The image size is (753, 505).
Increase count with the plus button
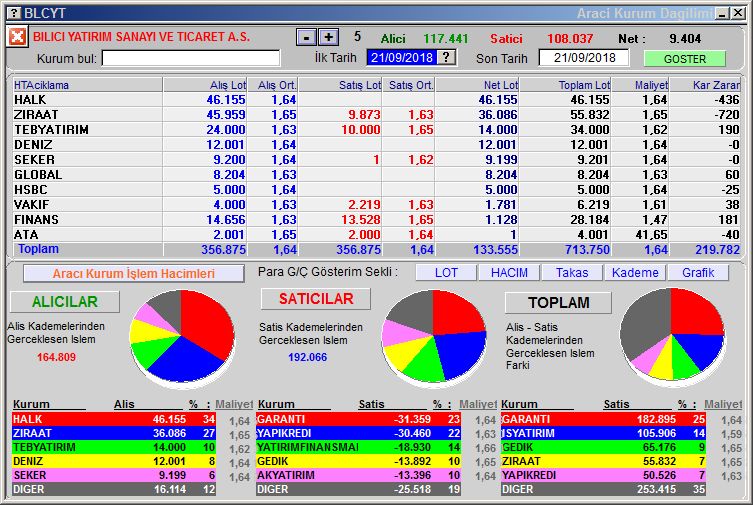point(329,37)
